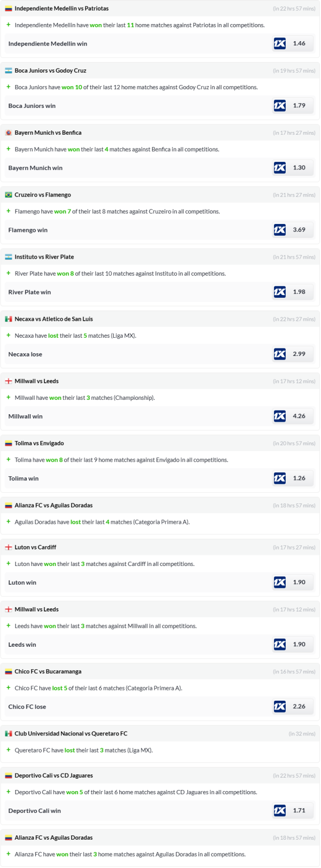Viewport: 321px width, 868px height.
Task: Select the 1.98 odds for River Plate win
Action: tap(299, 292)
